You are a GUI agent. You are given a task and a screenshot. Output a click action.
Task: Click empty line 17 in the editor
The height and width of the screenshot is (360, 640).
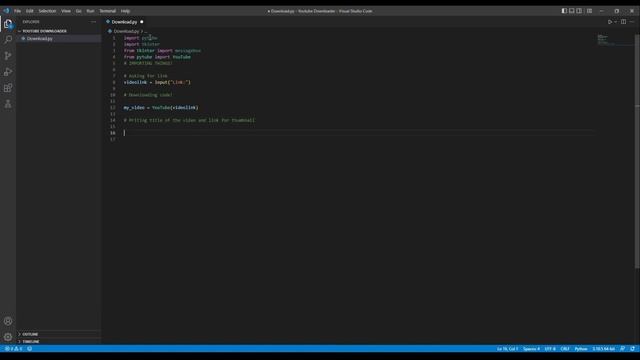tap(359, 140)
